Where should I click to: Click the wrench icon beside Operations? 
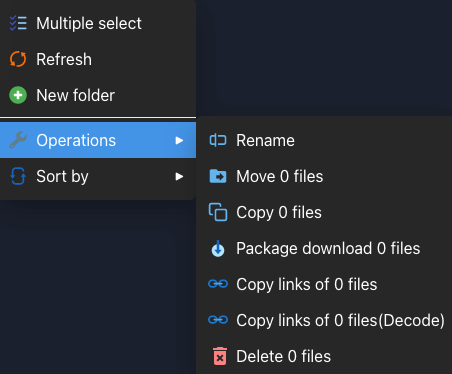18,140
